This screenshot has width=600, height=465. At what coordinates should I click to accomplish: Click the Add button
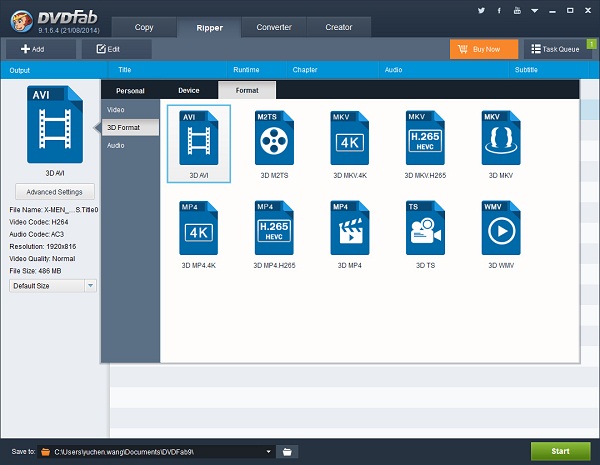coord(41,49)
